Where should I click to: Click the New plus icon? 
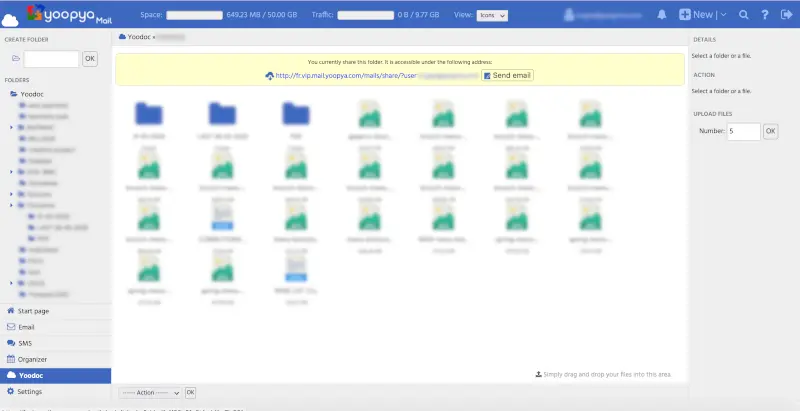(685, 15)
